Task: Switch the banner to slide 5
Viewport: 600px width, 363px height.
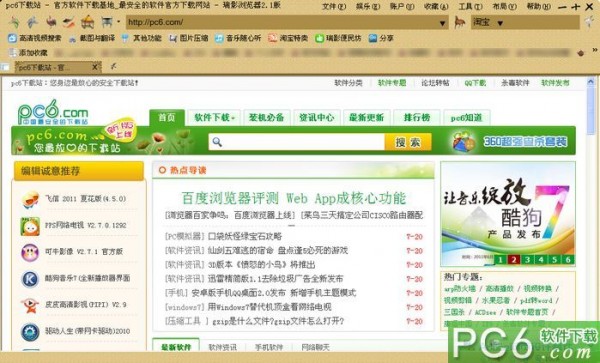Action: coord(554,260)
